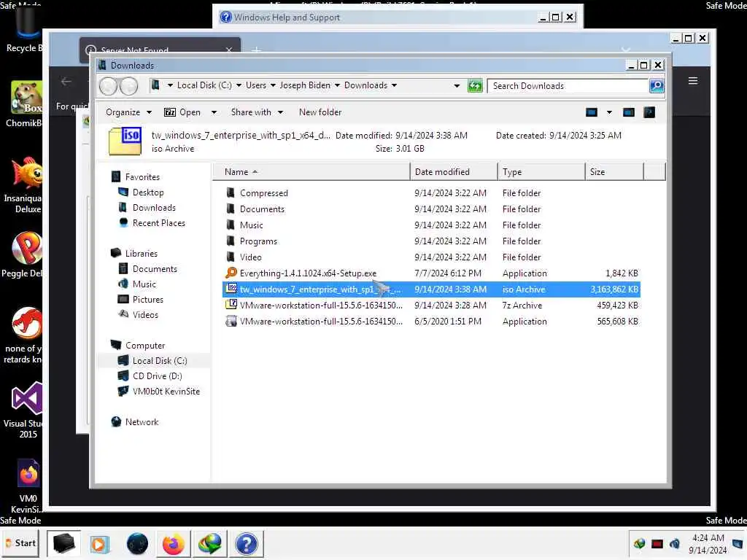The image size is (747, 560).
Task: Click the clock in the system tray
Action: point(708,544)
